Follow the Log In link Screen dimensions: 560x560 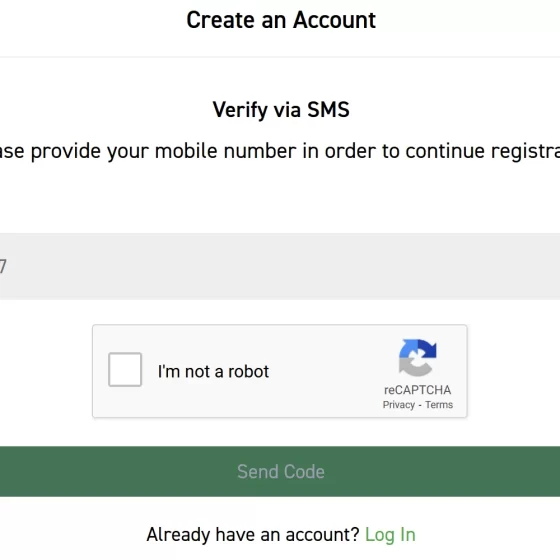point(390,535)
